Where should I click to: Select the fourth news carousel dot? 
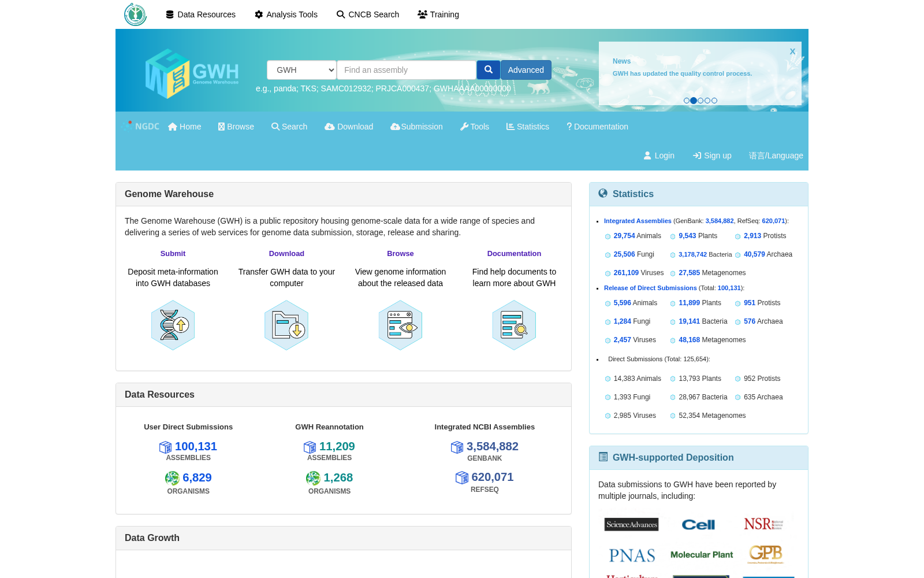click(707, 101)
